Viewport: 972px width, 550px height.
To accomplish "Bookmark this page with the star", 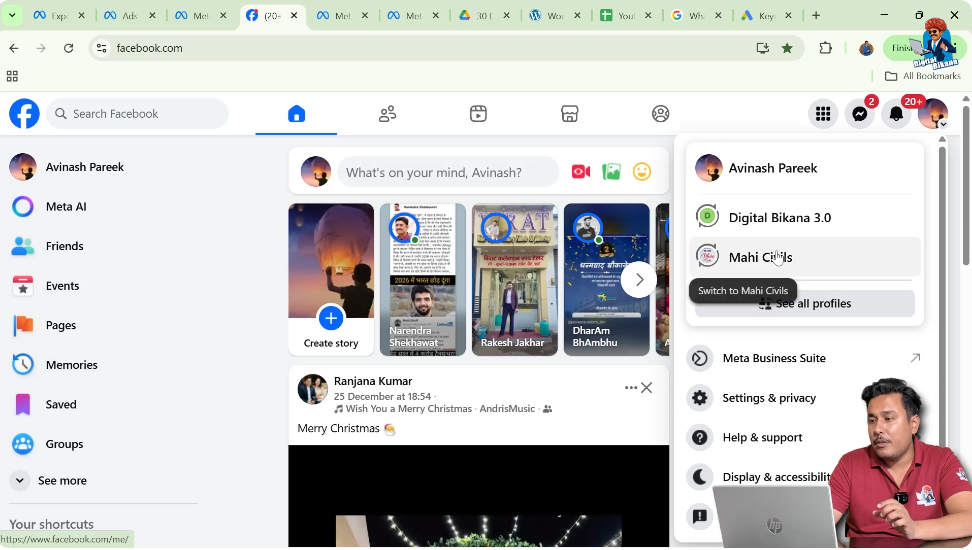I will pyautogui.click(x=787, y=48).
